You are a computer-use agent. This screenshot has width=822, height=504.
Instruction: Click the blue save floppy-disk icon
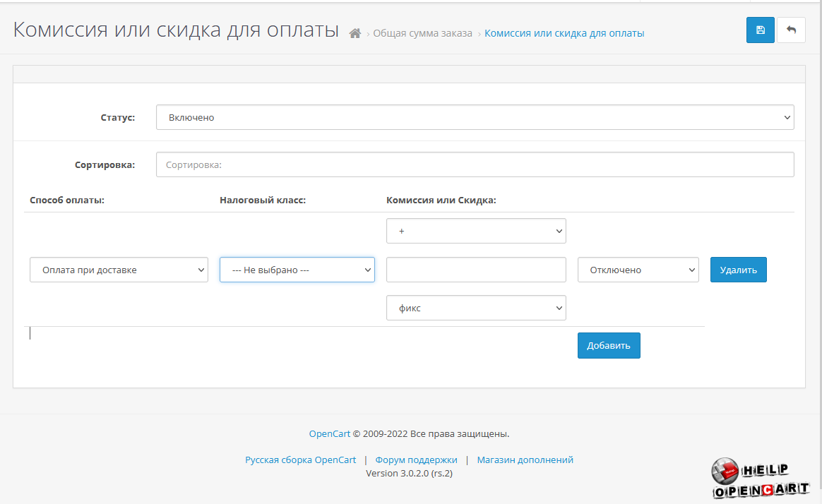click(x=760, y=30)
